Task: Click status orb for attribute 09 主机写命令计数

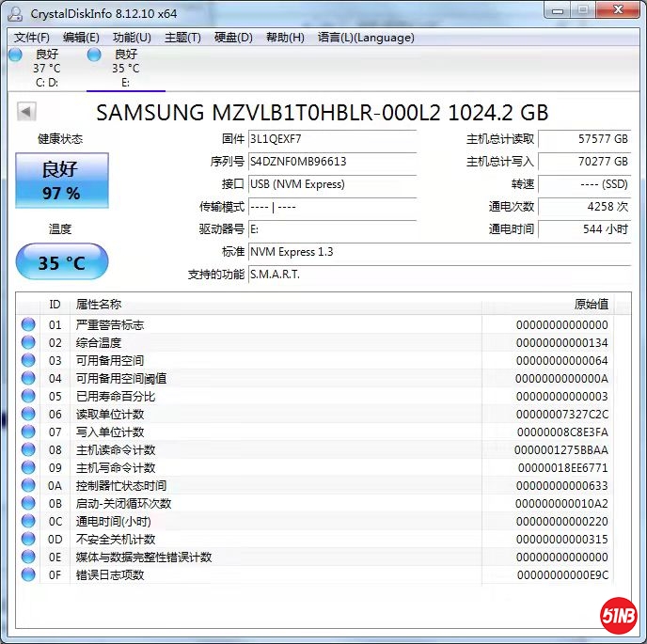Action: pos(28,467)
